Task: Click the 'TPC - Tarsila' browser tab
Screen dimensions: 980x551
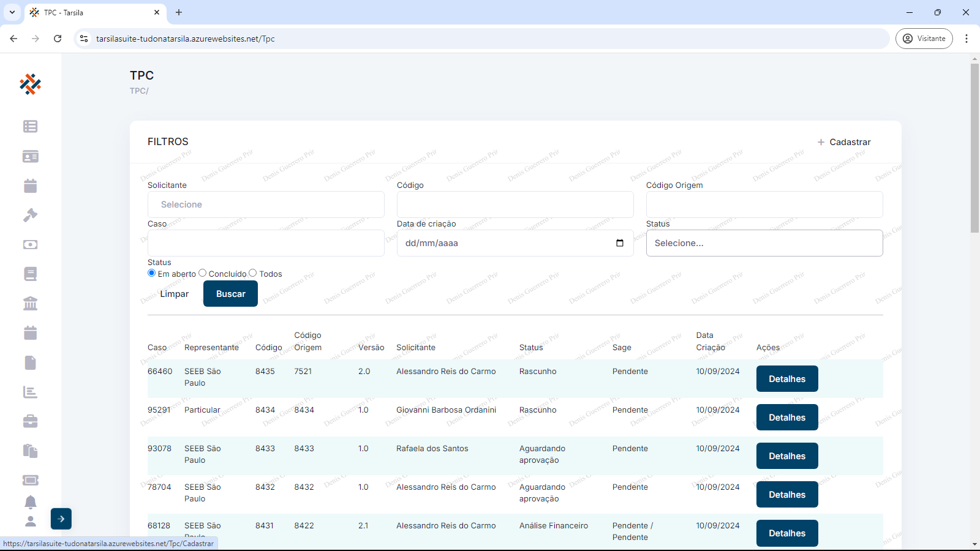Action: coord(92,12)
